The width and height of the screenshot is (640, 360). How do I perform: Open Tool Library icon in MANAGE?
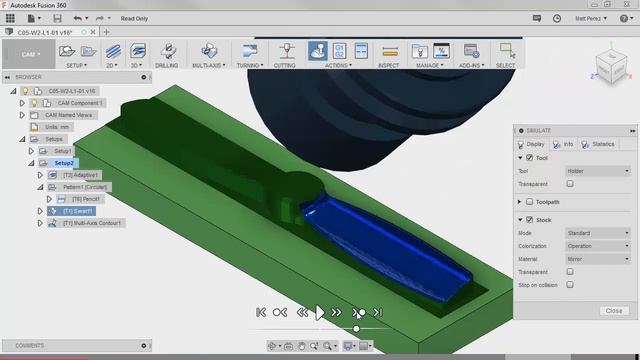point(419,51)
